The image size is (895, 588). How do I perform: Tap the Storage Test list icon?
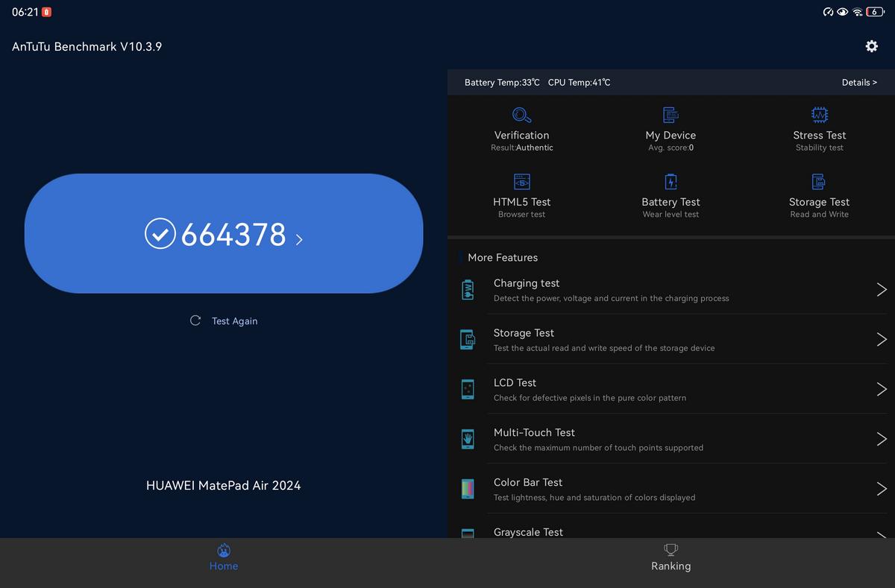click(x=468, y=340)
